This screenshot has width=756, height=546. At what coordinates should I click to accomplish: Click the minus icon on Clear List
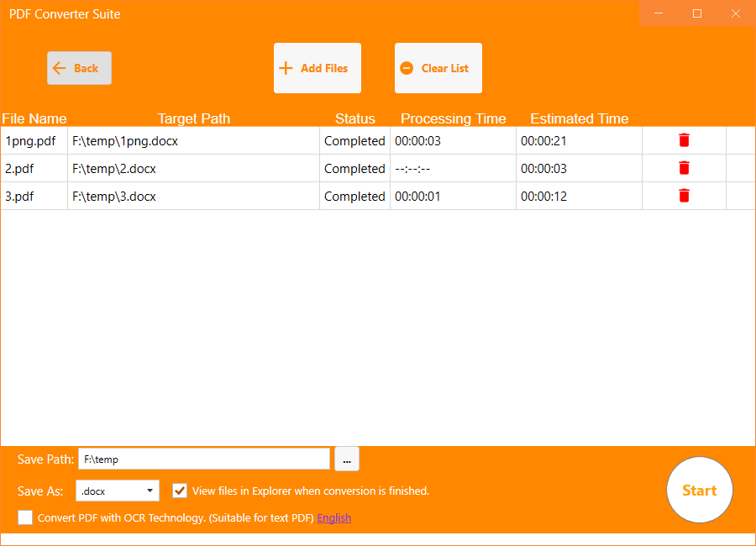pos(408,67)
